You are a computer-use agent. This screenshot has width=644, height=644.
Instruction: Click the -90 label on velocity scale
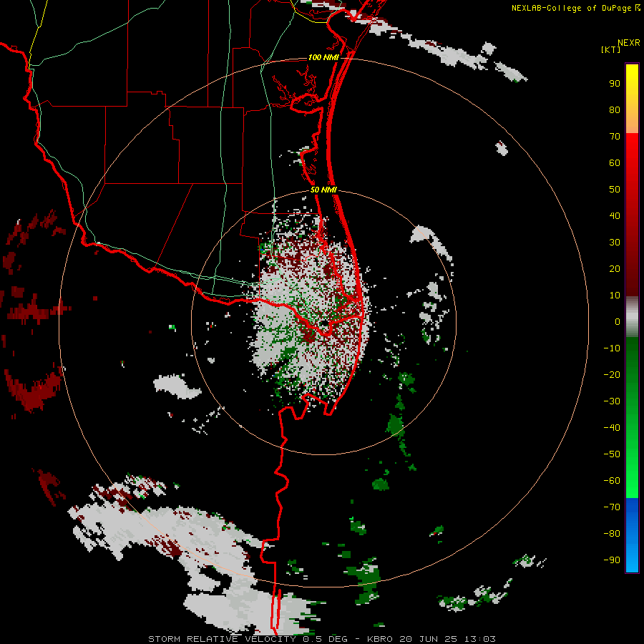tap(612, 560)
